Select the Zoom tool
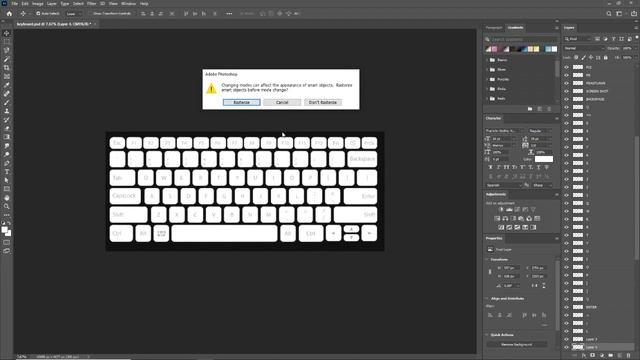Screen dimensions: 640x360 (x=7, y=206)
